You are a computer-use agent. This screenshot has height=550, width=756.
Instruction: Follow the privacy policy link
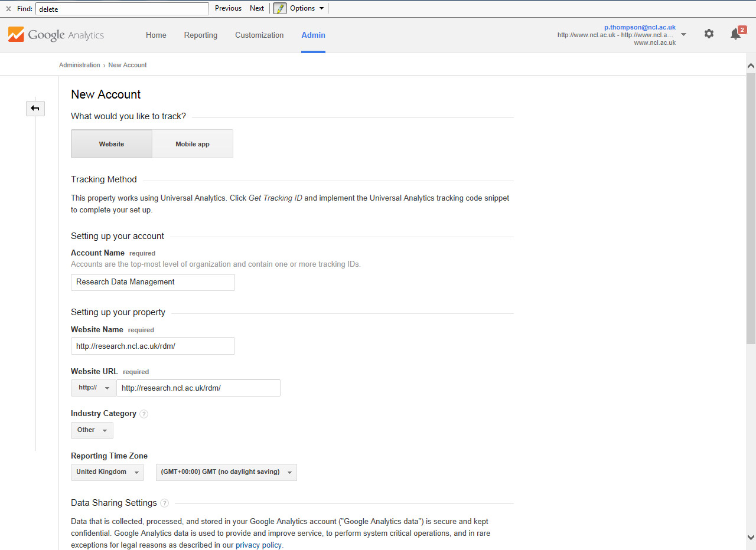tap(259, 545)
